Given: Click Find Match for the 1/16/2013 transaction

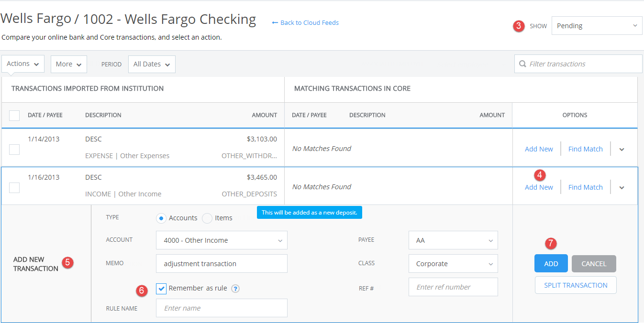Looking at the screenshot, I should click(585, 187).
